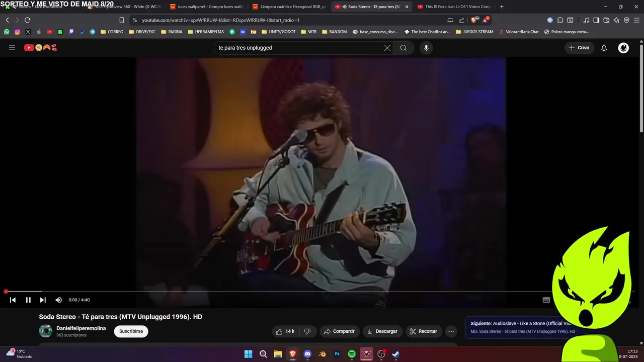Open the media control music note icon
644x362 pixels.
tap(586, 20)
